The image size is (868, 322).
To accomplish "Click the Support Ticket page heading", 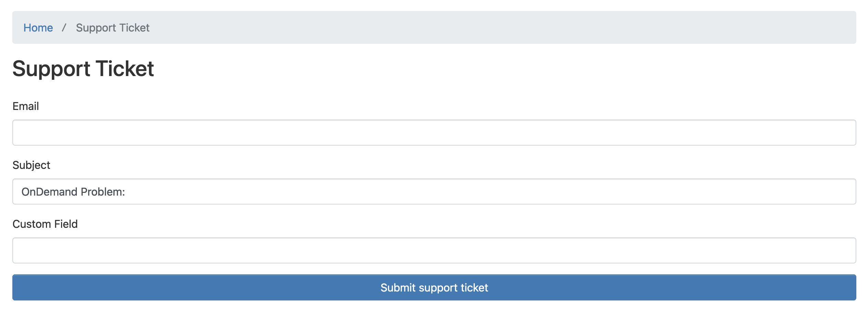I will pos(83,69).
